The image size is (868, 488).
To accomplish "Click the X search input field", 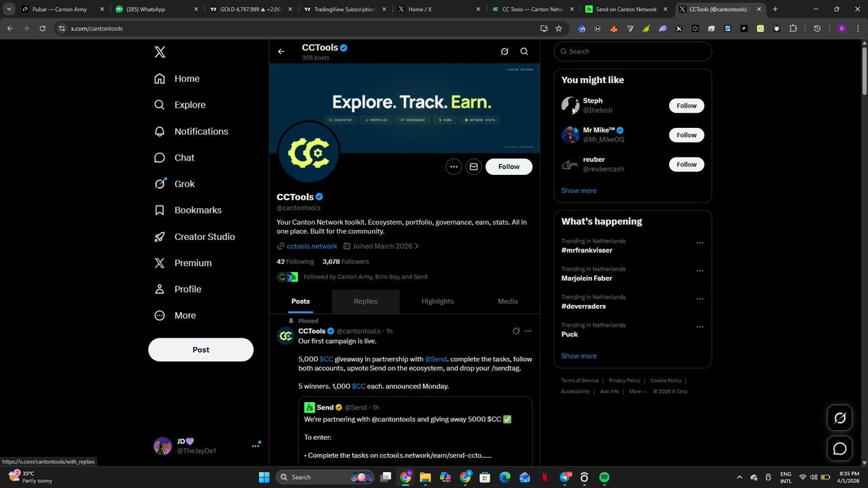I will [x=633, y=51].
